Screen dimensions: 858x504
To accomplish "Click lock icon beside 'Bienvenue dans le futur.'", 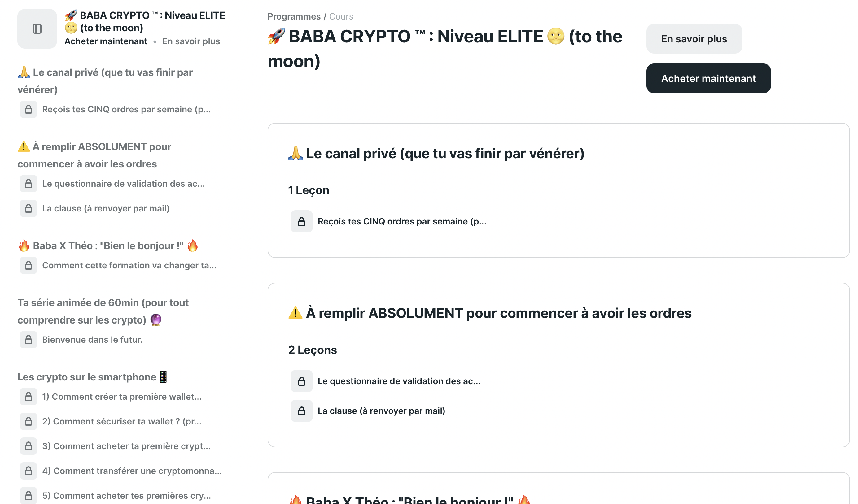I will (28, 340).
